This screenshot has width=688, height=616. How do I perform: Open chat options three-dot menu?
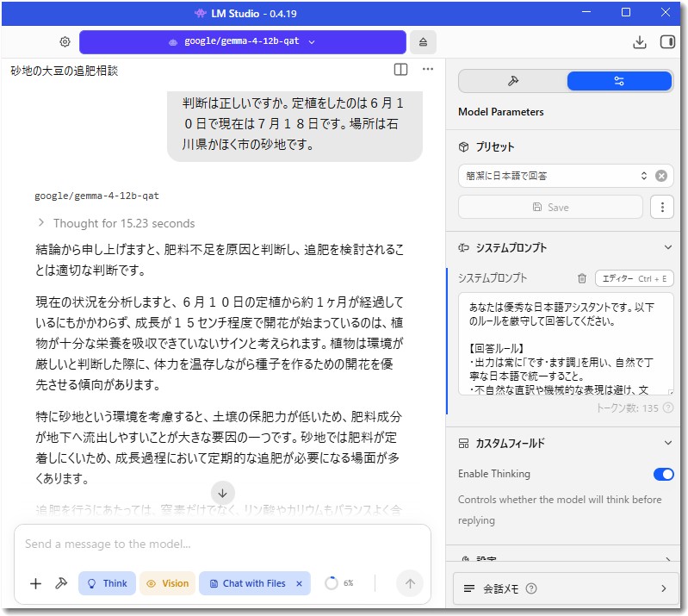[x=428, y=69]
